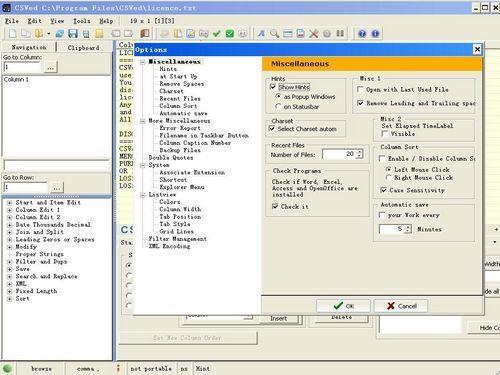Viewport: 500px width, 375px height.
Task: Click the red crossed tools toolbar icon
Action: point(314,33)
